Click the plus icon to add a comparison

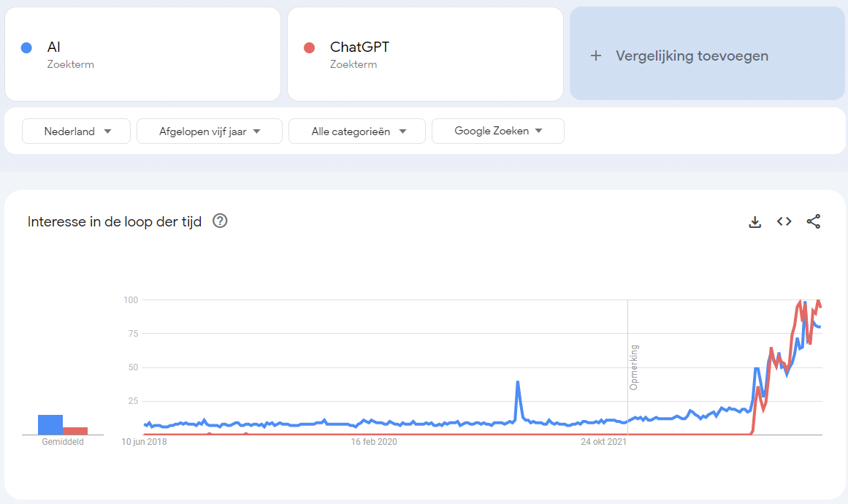[596, 55]
